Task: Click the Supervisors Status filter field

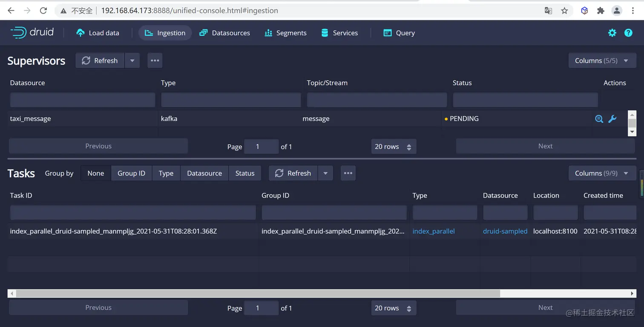Action: 525,100
